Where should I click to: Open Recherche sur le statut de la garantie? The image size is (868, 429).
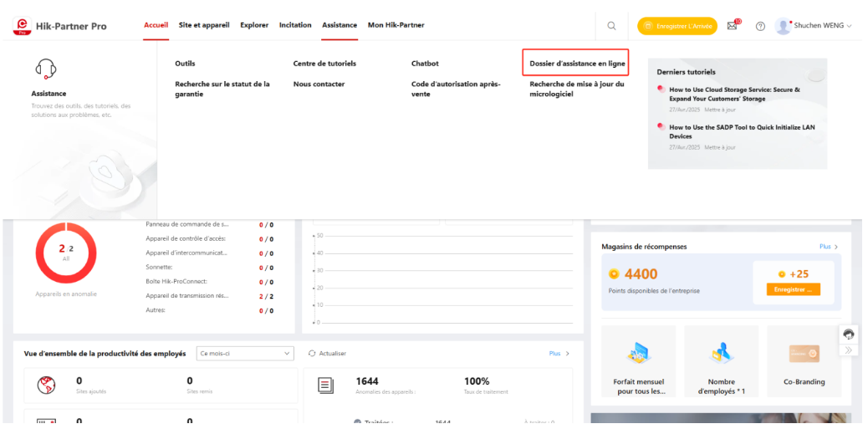point(222,89)
